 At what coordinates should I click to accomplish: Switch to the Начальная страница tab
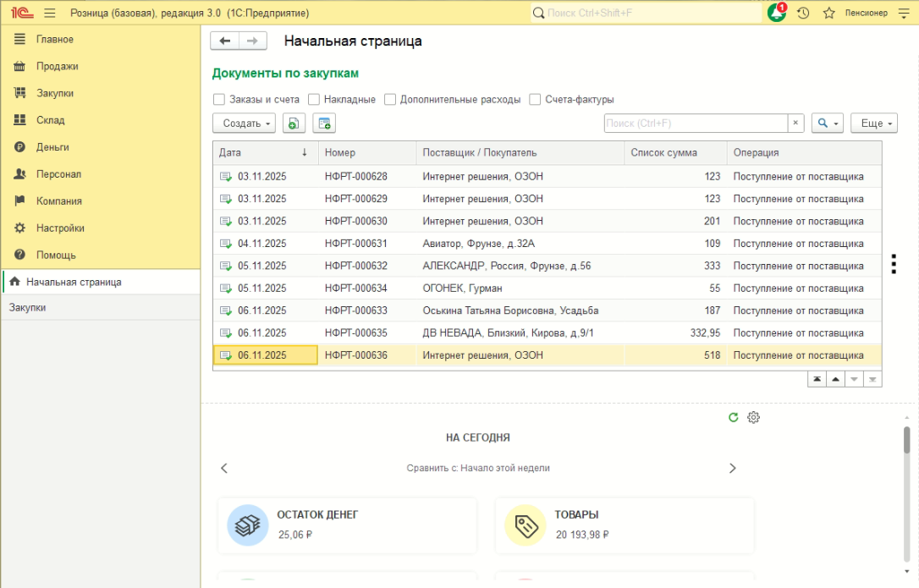point(102,282)
